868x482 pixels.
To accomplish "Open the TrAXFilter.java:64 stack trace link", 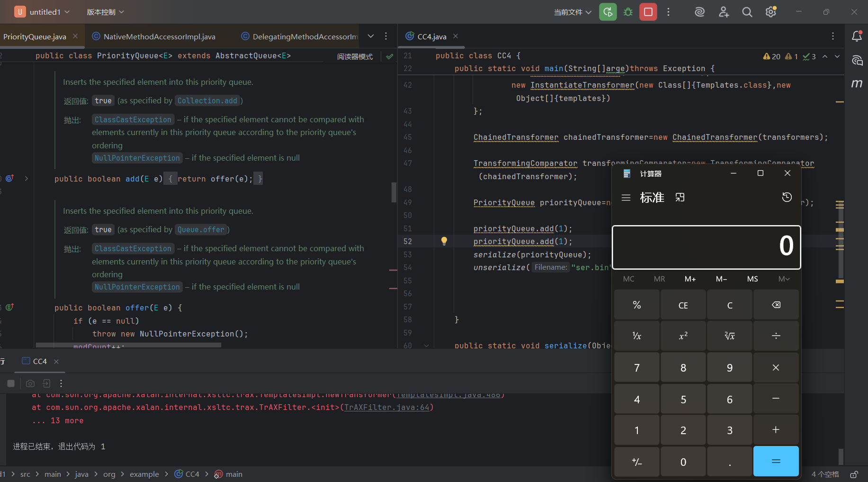I will click(386, 407).
